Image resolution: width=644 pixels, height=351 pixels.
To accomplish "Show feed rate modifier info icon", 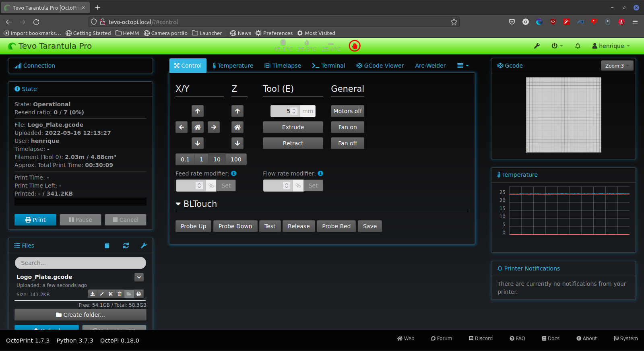I will pyautogui.click(x=234, y=173).
